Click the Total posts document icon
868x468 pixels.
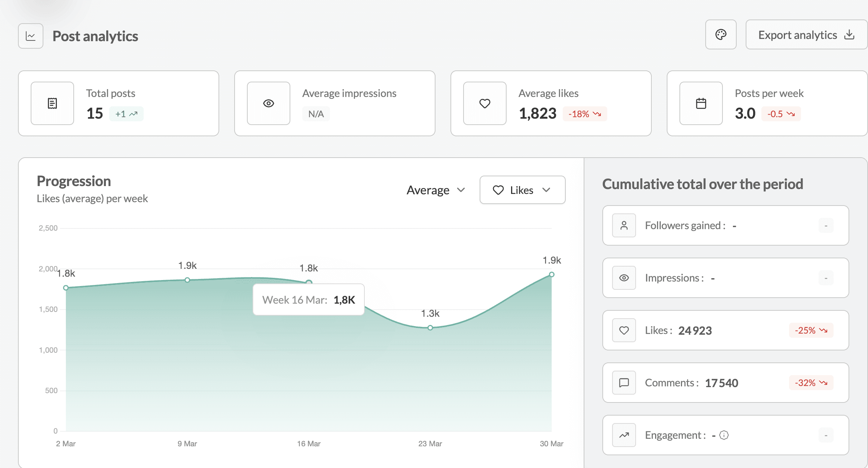pyautogui.click(x=52, y=103)
